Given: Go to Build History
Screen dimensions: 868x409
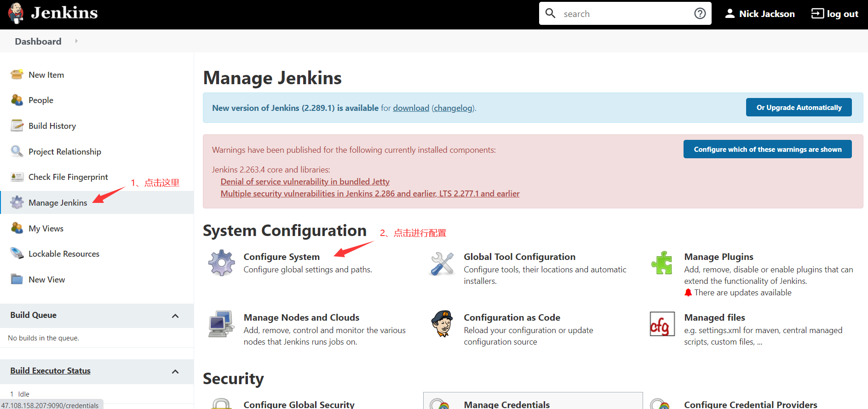Looking at the screenshot, I should (x=52, y=126).
